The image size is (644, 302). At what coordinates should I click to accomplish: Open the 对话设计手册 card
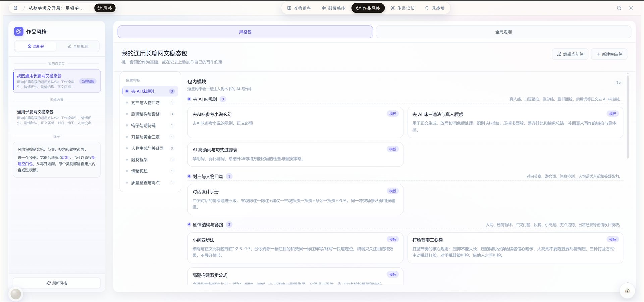tap(295, 199)
